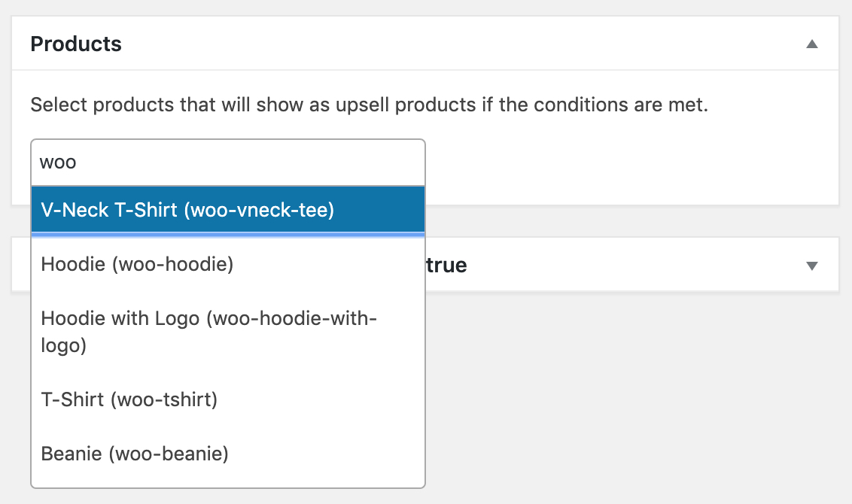Collapse the Products panel using its arrow icon
This screenshot has width=852, height=504.
[811, 44]
